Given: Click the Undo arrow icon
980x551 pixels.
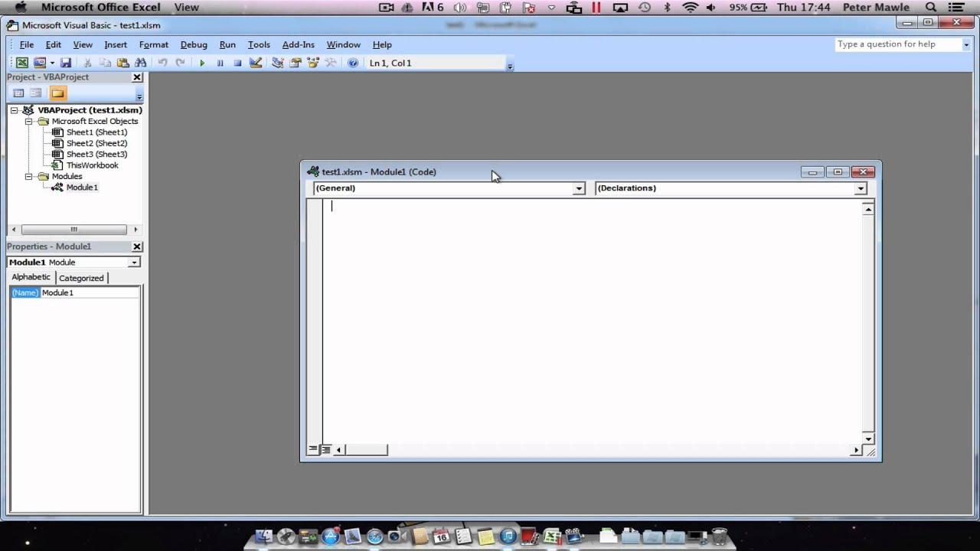Looking at the screenshot, I should pyautogui.click(x=162, y=63).
